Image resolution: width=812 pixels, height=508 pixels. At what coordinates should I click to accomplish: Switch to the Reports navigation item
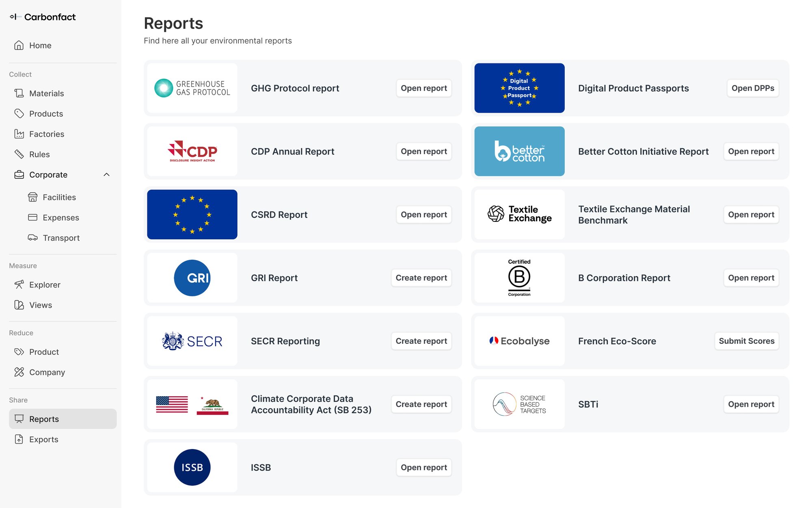pyautogui.click(x=44, y=419)
